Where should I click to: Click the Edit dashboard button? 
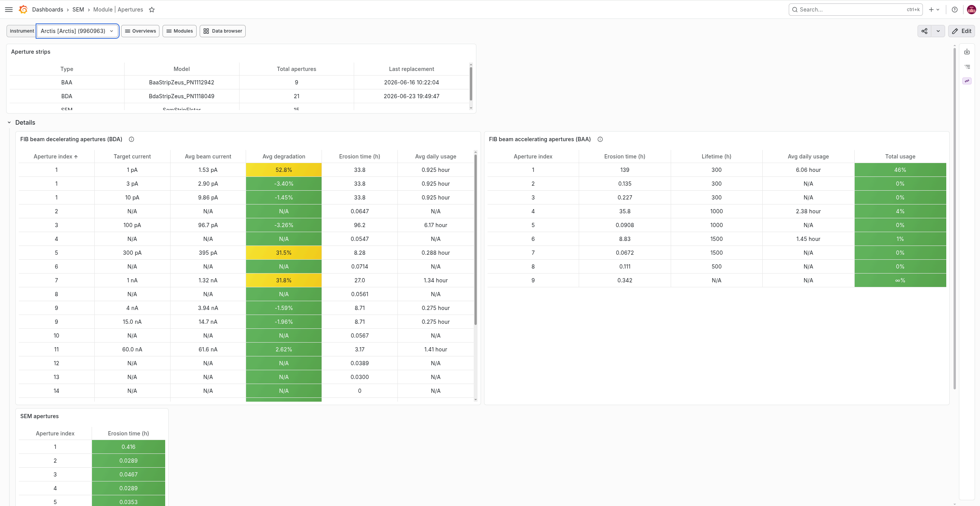click(962, 31)
